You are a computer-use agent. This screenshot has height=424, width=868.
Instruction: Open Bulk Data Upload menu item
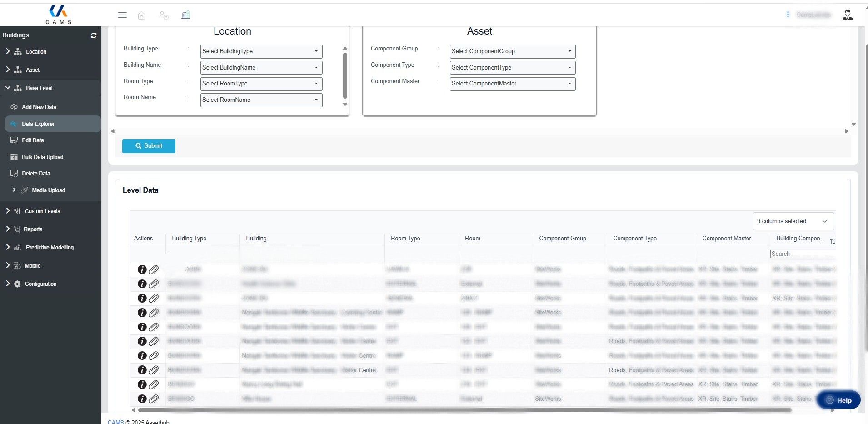coord(42,157)
